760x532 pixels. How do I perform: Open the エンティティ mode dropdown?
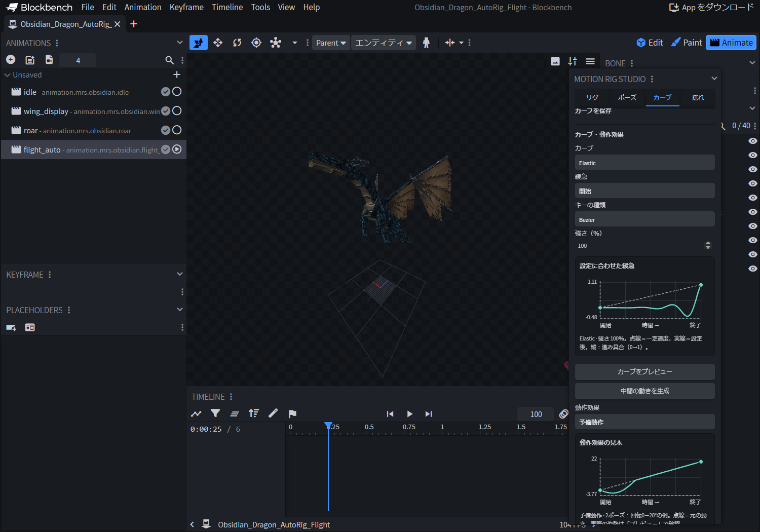pyautogui.click(x=384, y=43)
